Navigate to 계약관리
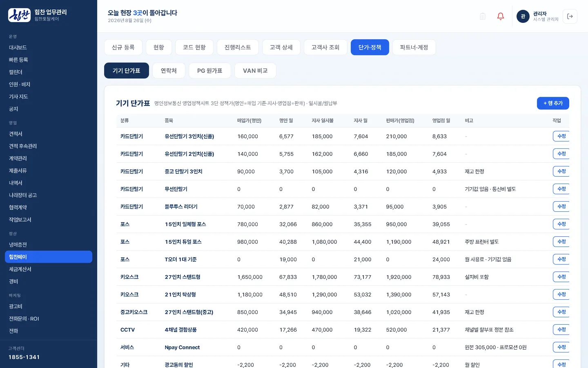 point(49,158)
